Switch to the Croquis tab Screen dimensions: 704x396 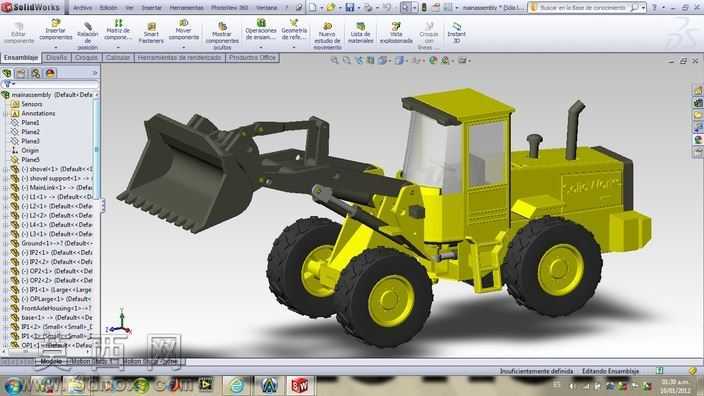86,58
